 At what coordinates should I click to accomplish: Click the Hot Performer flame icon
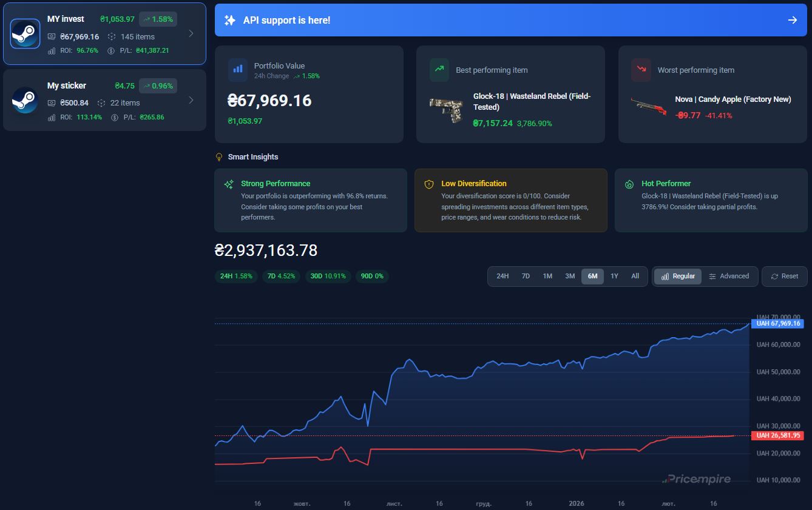point(629,184)
